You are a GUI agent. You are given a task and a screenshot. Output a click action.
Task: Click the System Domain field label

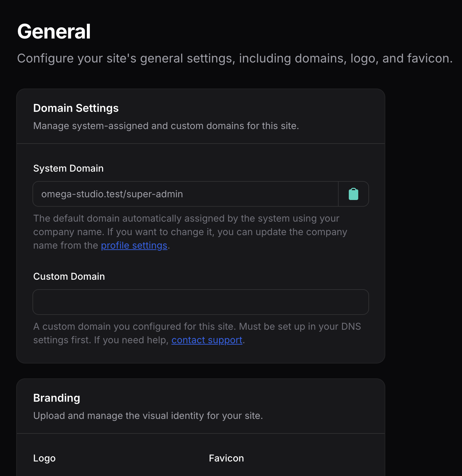pyautogui.click(x=68, y=168)
